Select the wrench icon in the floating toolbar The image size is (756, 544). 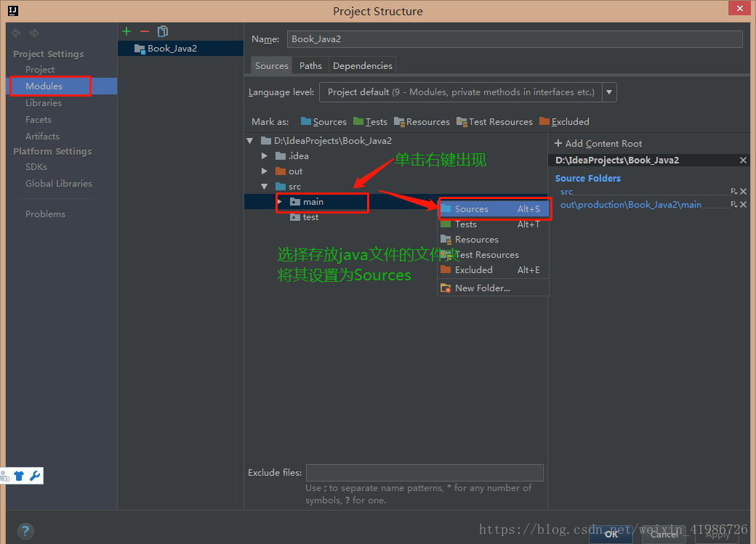(34, 476)
